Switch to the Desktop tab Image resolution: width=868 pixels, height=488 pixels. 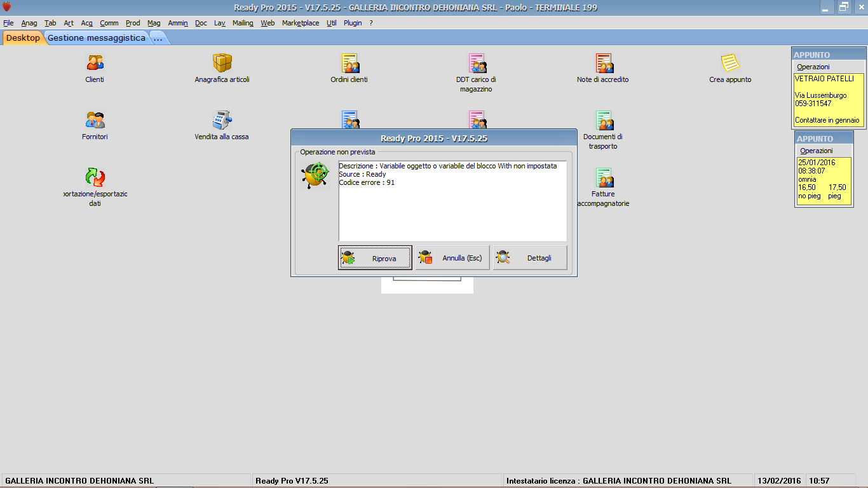tap(23, 38)
